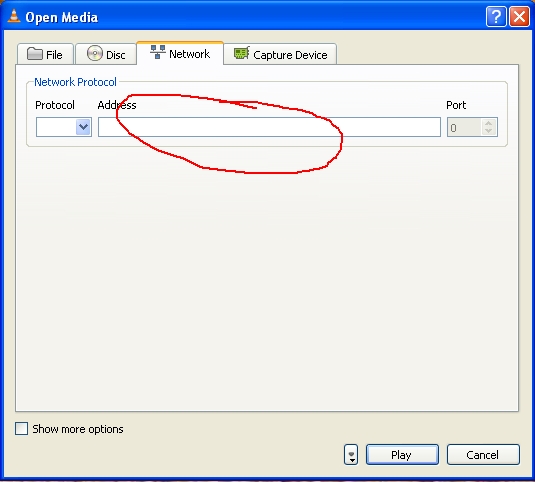This screenshot has height=482, width=535.
Task: Decrease Port value with down arrow
Action: [489, 131]
